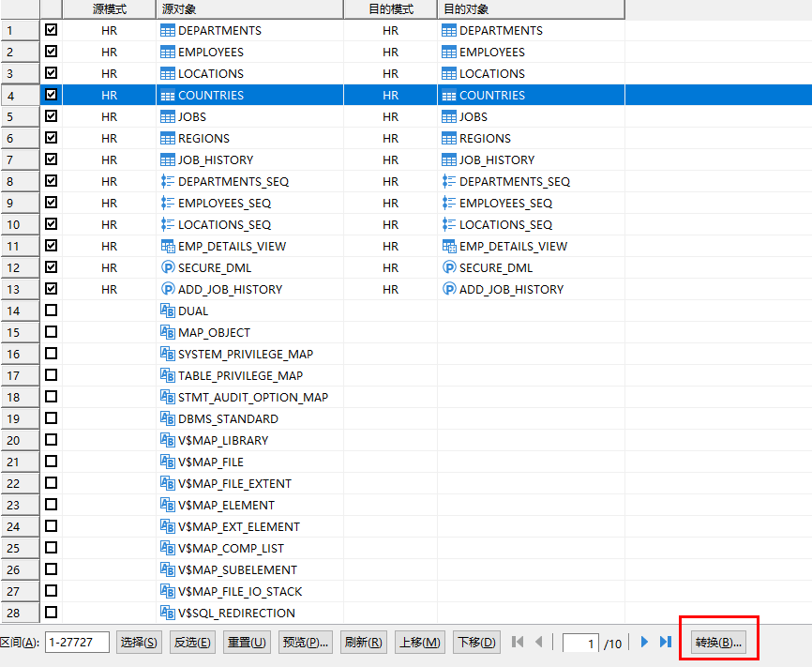Click the source DEPARTMENTS table icon
The width and height of the screenshot is (812, 667).
167,31
